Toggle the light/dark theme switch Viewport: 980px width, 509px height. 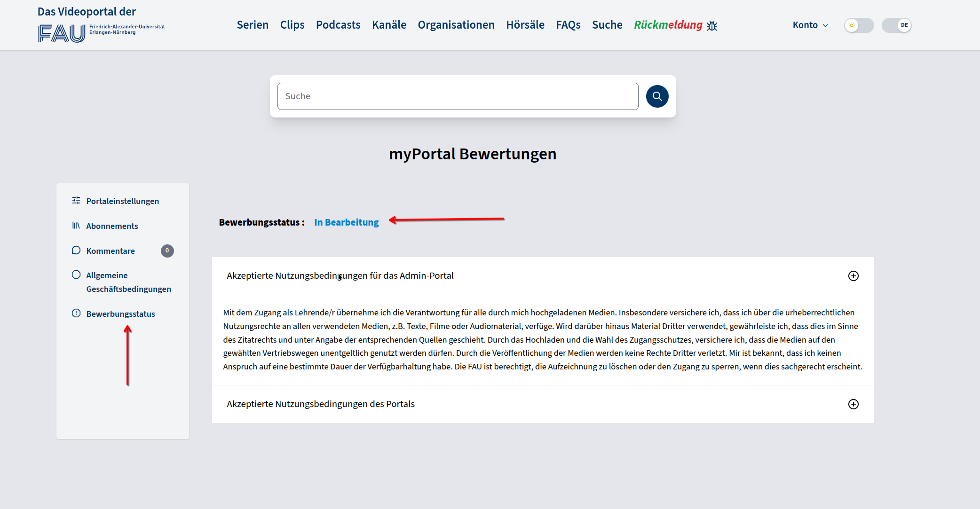click(859, 25)
